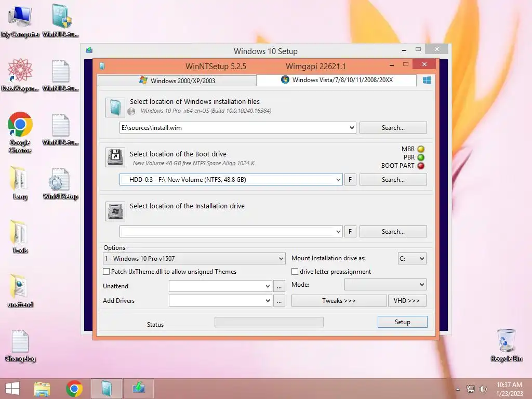Click the Windows installation files source icon
This screenshot has width=532, height=399.
115,107
